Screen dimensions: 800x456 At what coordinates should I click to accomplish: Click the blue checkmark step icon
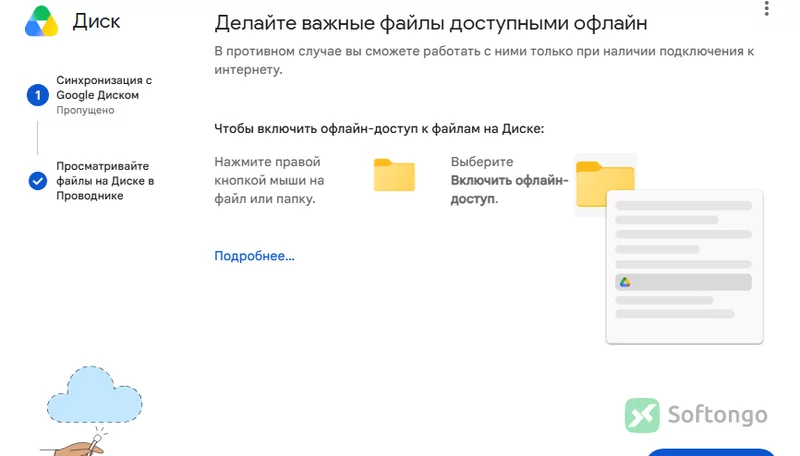pyautogui.click(x=38, y=181)
